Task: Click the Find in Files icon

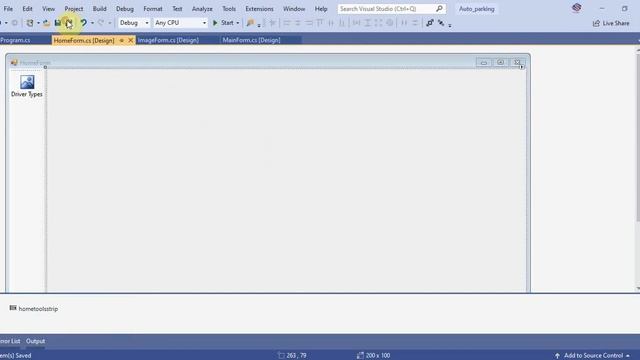Action: 250,23
